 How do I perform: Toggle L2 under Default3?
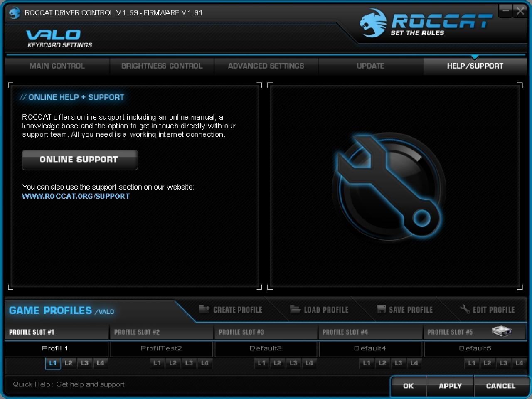[277, 363]
